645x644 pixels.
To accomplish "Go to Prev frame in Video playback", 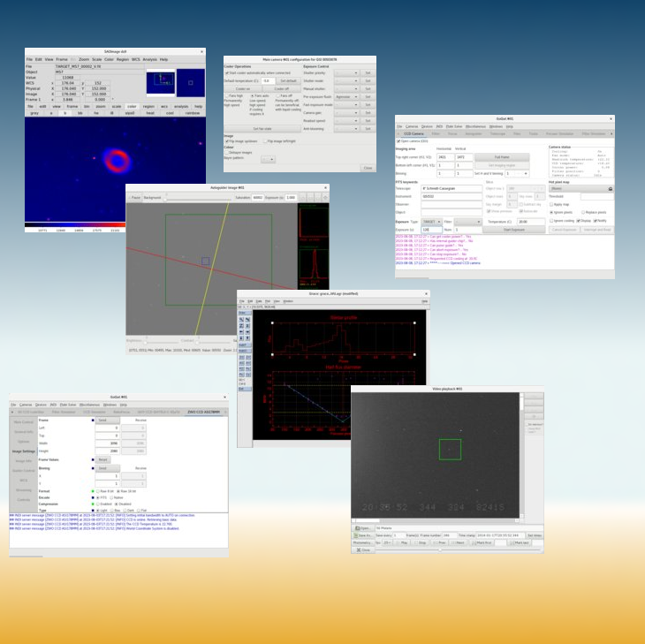I will coord(439,542).
